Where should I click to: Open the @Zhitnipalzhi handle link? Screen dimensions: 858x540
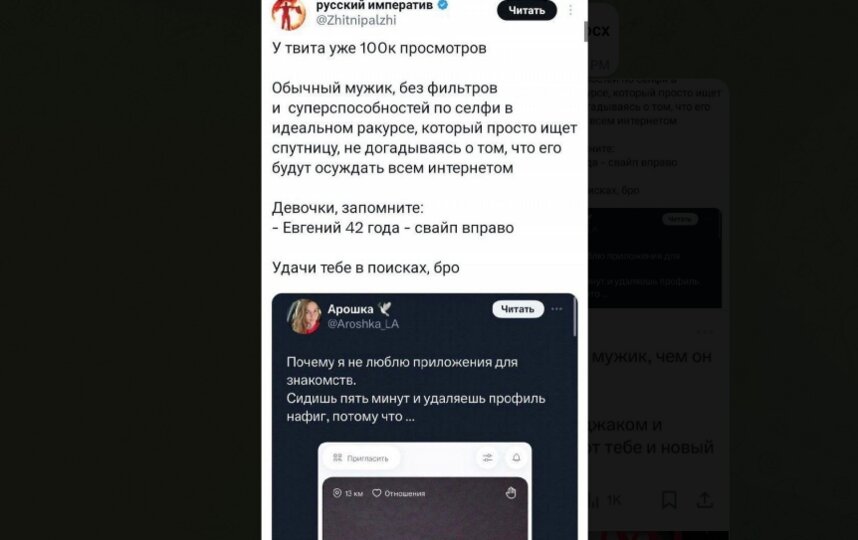(x=356, y=20)
